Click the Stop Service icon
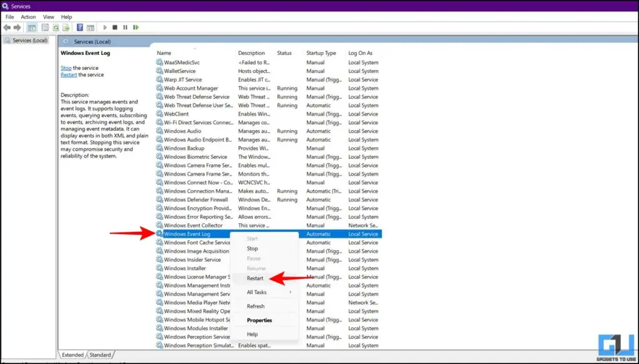This screenshot has width=639, height=364. point(114,27)
